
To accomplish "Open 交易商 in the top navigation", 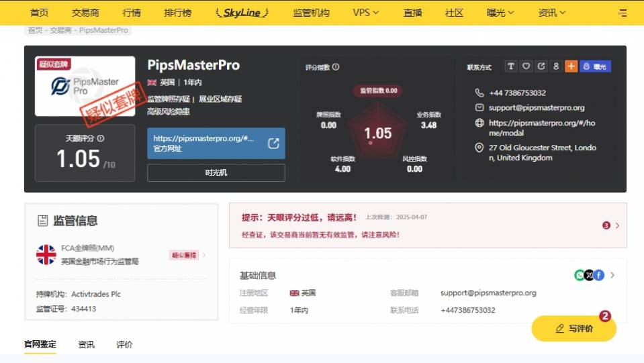I will (x=85, y=13).
